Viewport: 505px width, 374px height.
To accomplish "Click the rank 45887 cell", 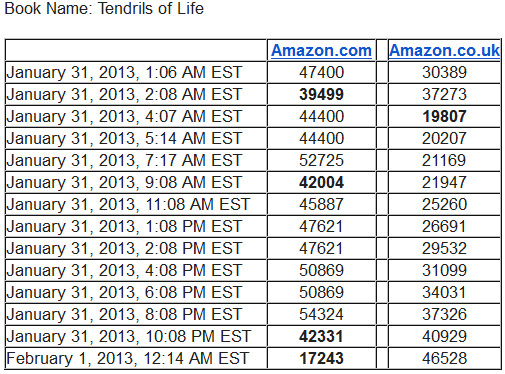I will click(321, 204).
